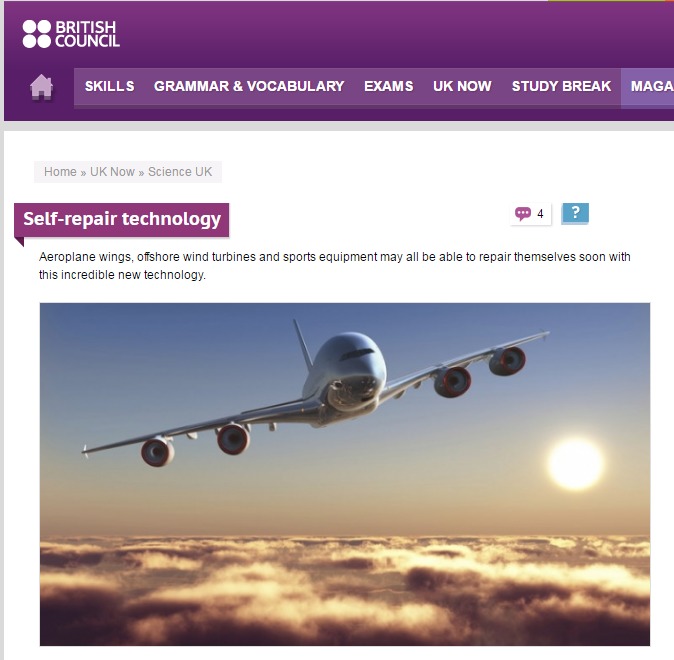Select the Exams menu item
674x660 pixels.
(x=389, y=86)
